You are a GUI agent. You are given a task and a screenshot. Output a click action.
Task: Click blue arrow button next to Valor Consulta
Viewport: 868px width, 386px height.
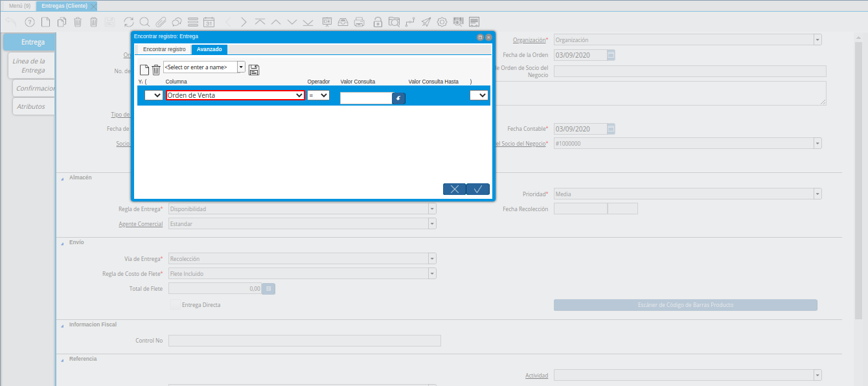pos(398,98)
